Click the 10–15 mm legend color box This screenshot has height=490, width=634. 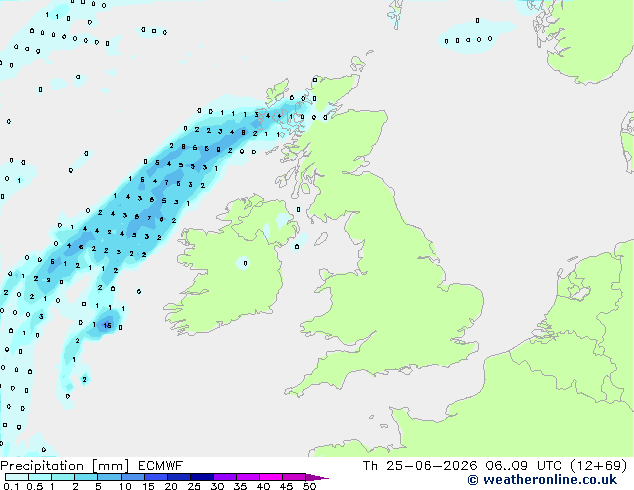pyautogui.click(x=133, y=477)
